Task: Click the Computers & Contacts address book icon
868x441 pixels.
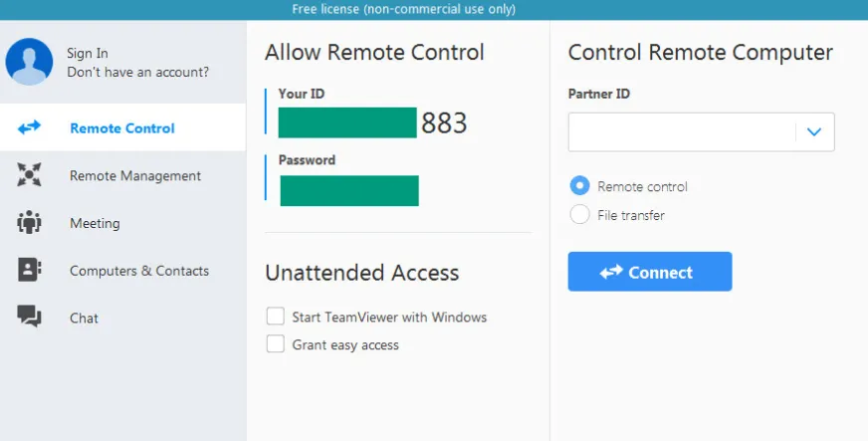Action: coord(29,270)
